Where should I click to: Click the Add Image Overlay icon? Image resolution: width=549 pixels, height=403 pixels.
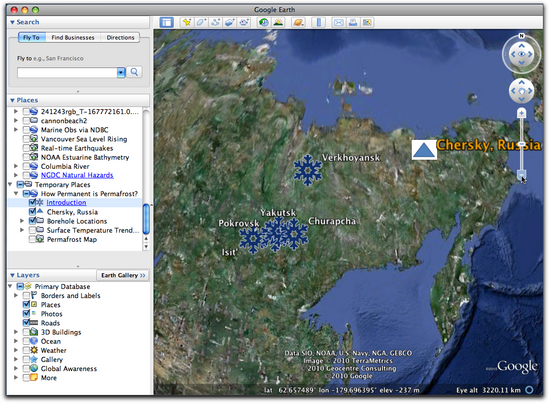tap(229, 22)
